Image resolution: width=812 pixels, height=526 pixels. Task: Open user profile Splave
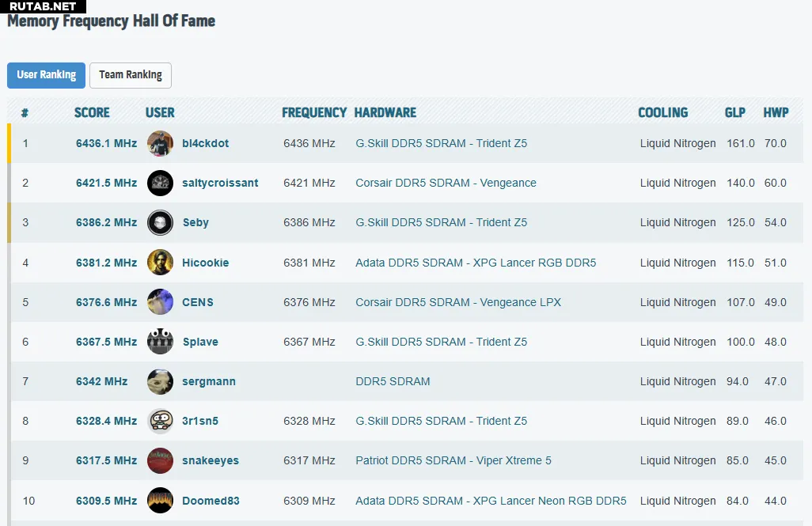tap(200, 342)
